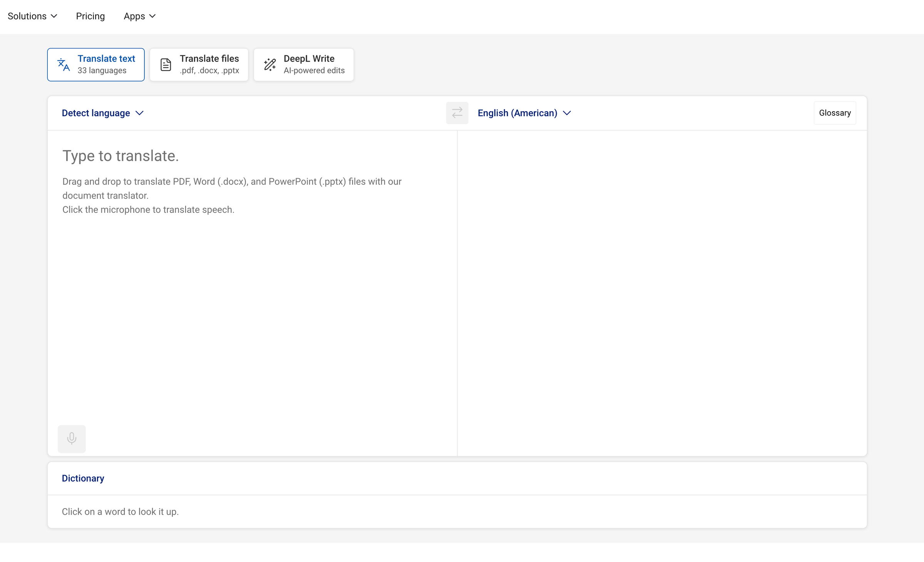
Task: Open the Apps menu
Action: [x=139, y=16]
